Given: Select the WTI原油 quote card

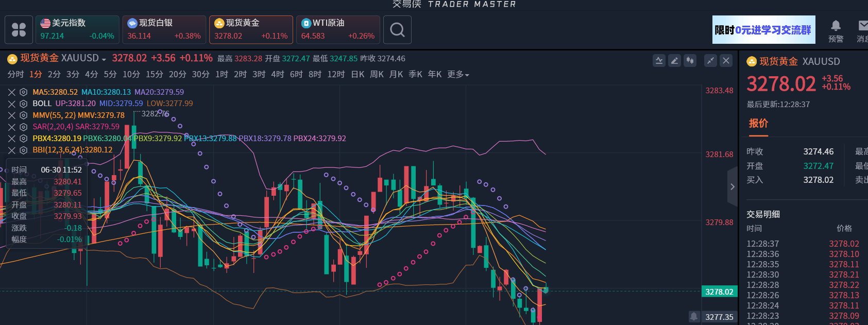Looking at the screenshot, I should coord(337,30).
